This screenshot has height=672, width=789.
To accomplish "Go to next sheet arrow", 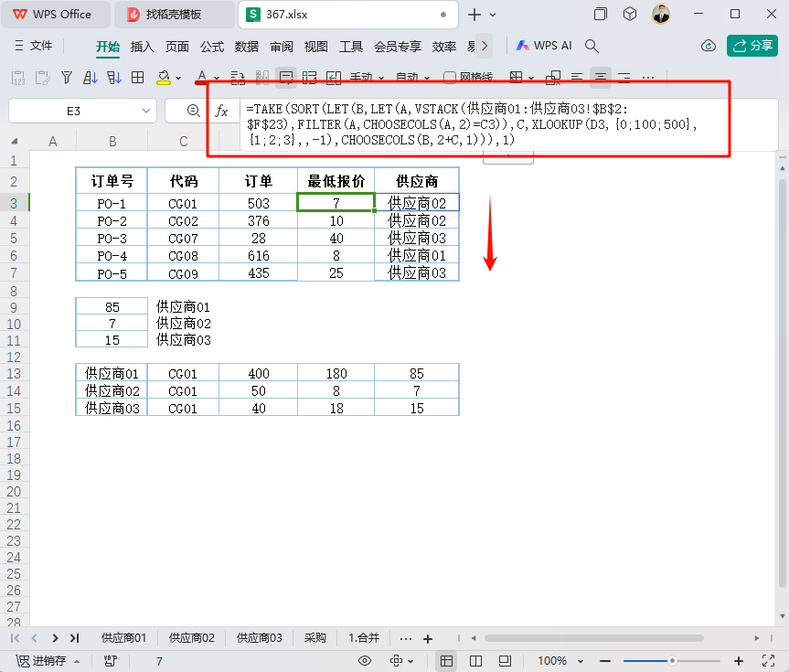I will tap(55, 638).
